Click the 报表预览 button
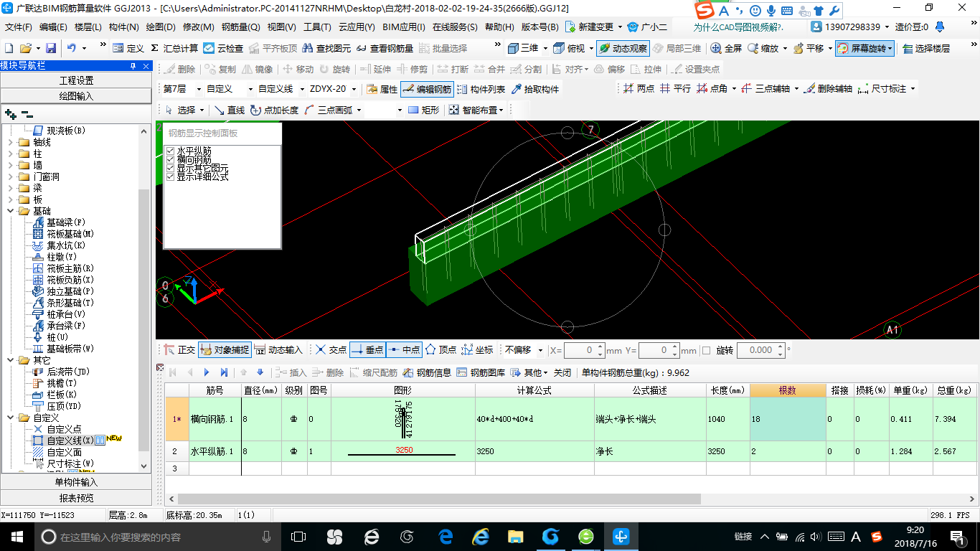The image size is (980, 551). pos(76,498)
